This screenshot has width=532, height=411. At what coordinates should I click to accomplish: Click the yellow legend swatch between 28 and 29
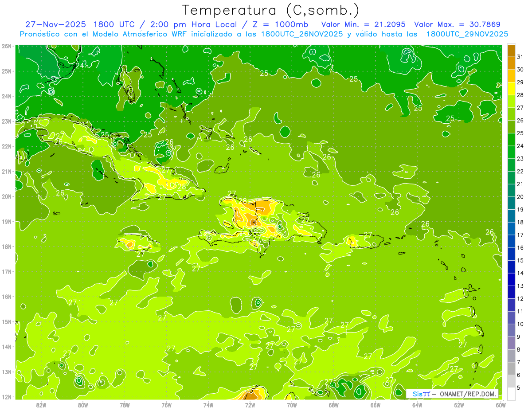tap(511, 89)
